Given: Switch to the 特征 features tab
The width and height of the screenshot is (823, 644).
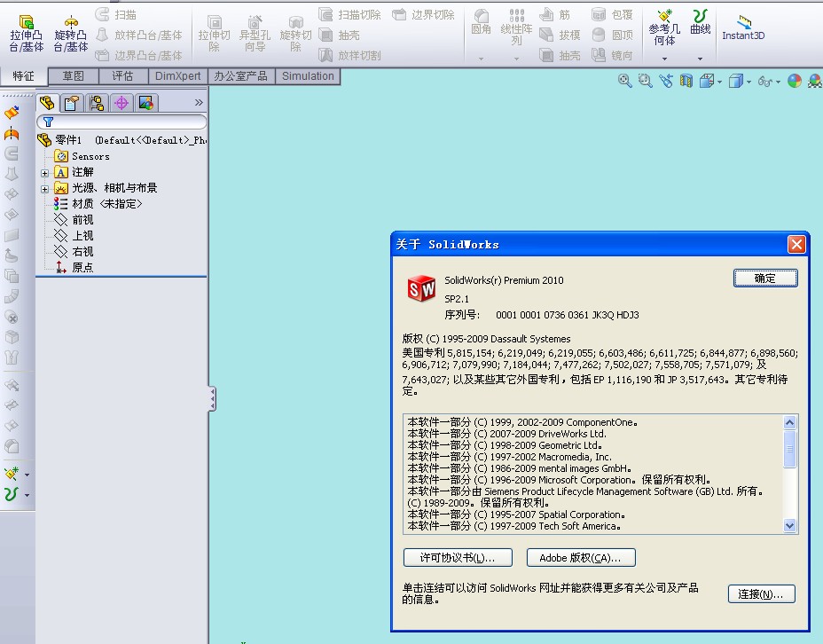Looking at the screenshot, I should pyautogui.click(x=24, y=76).
